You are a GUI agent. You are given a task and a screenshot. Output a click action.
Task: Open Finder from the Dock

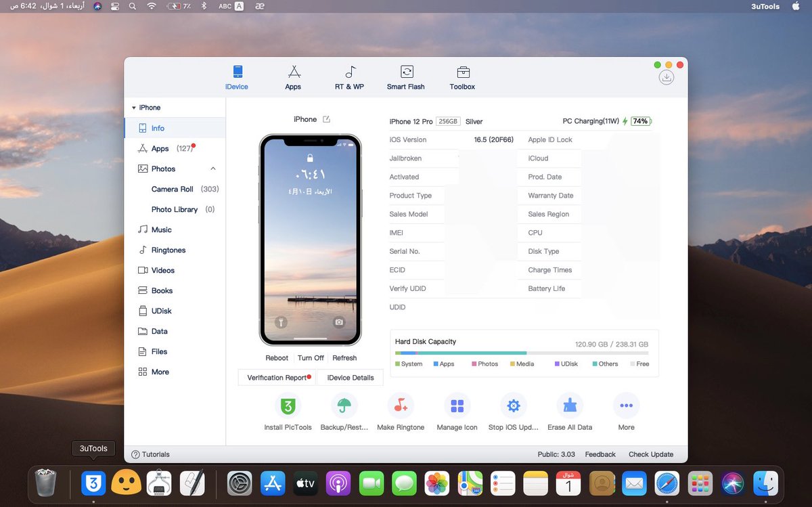766,483
